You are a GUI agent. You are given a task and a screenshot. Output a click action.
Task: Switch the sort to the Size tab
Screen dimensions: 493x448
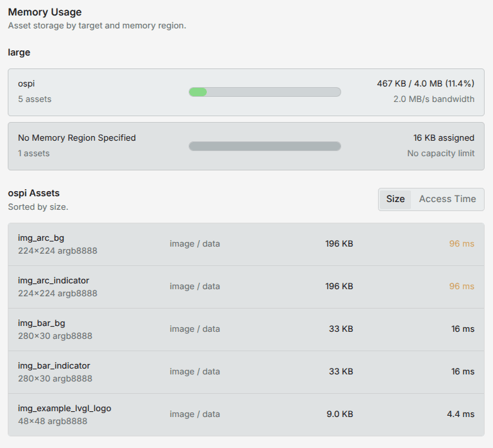click(395, 199)
